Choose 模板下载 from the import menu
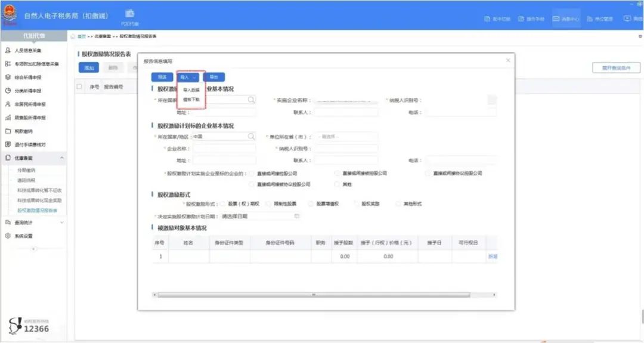 tap(191, 100)
